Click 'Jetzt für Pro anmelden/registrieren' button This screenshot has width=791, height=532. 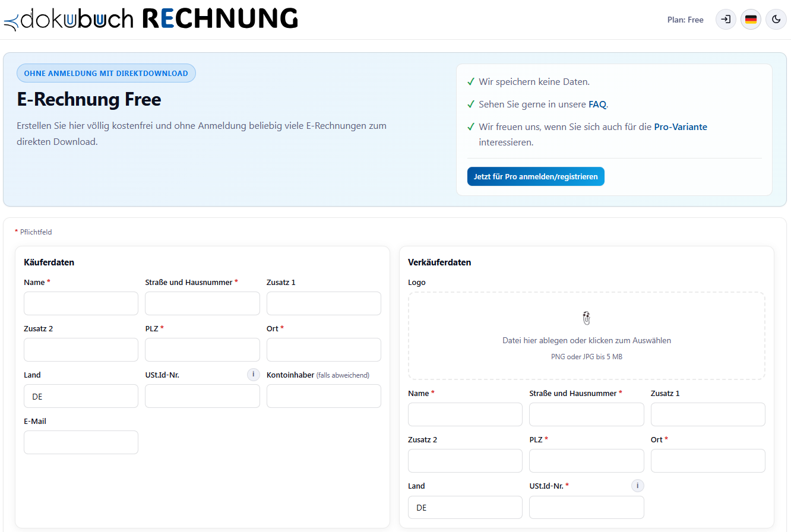[536, 176]
